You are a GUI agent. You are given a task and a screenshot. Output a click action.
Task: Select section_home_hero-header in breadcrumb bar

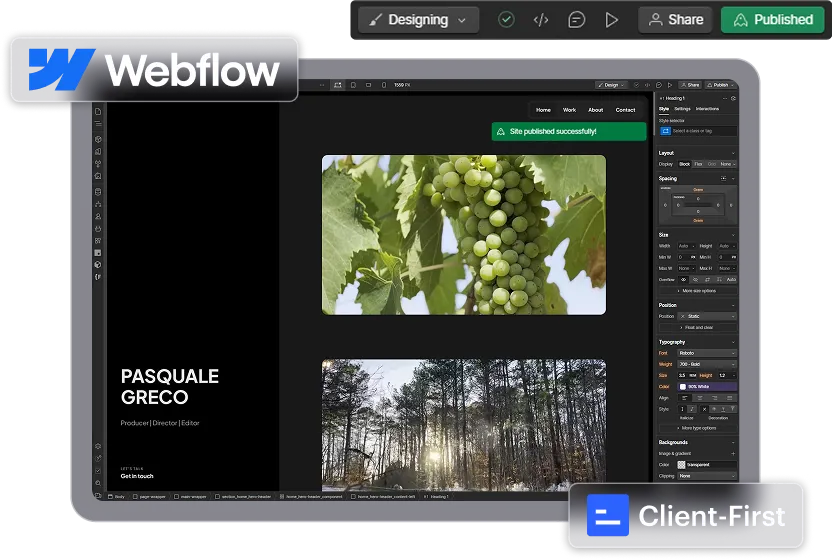pos(243,497)
